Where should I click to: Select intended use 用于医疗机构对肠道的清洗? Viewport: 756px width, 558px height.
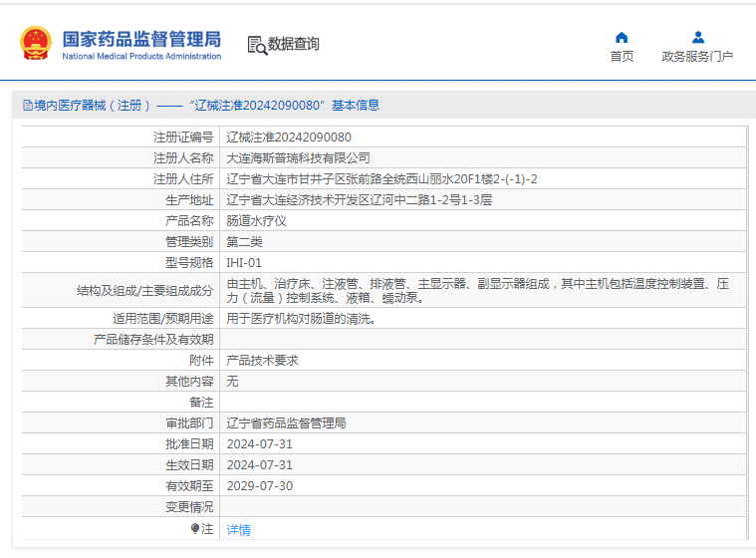point(302,319)
